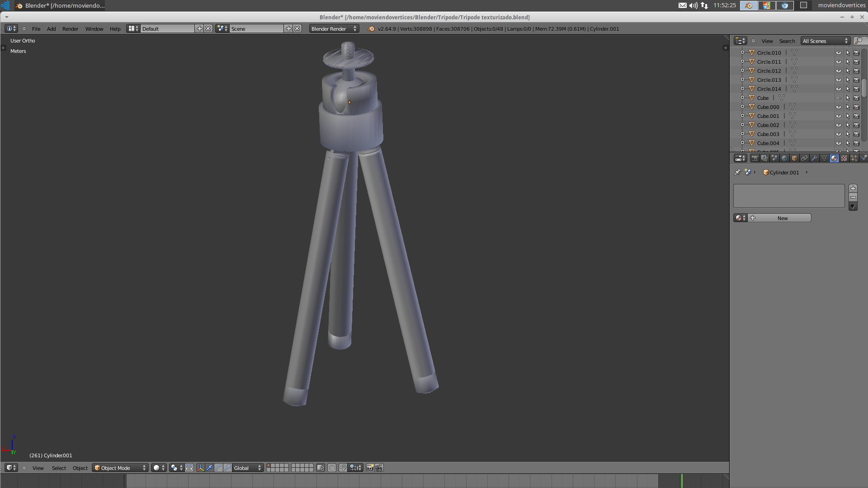
Task: Toggle renderability camera for Cube.002
Action: pyautogui.click(x=856, y=125)
